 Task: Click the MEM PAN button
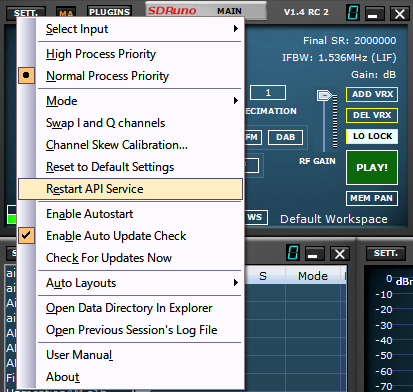coord(372,198)
